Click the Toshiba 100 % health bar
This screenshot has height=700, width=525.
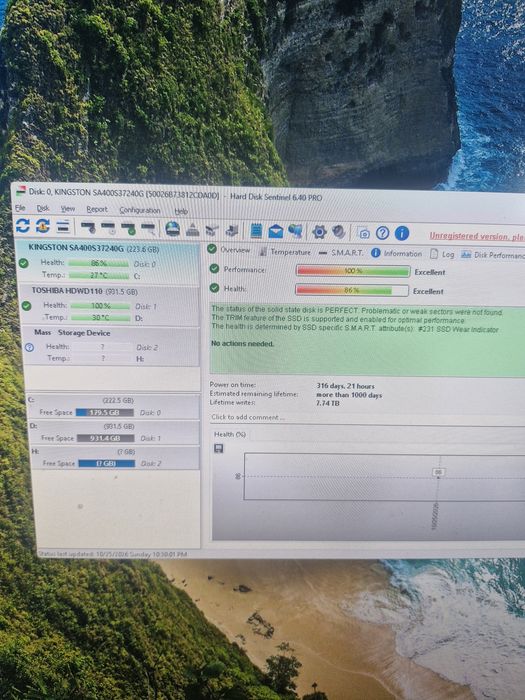(x=100, y=306)
